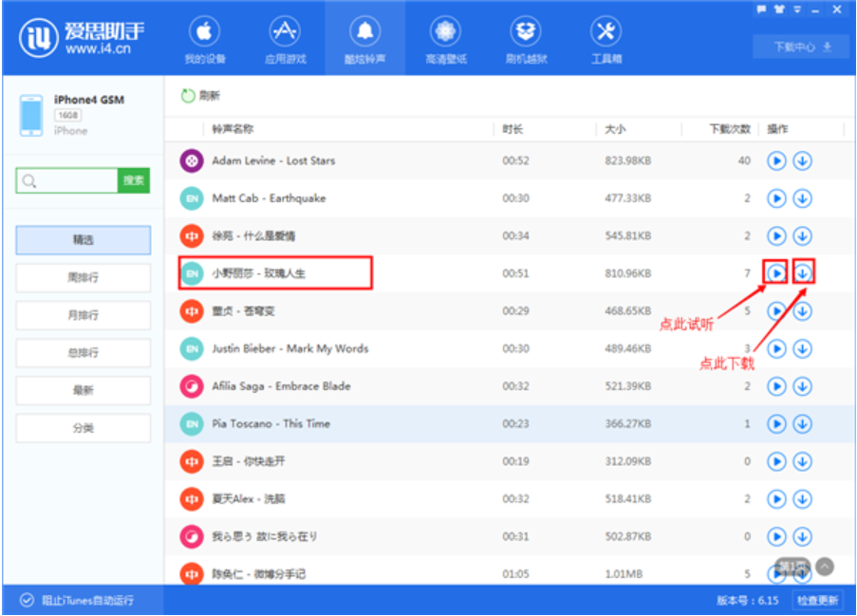Screen dimensions: 857x616
Task: Toggle 阻止iTunes自动运行 option
Action: tap(27, 600)
